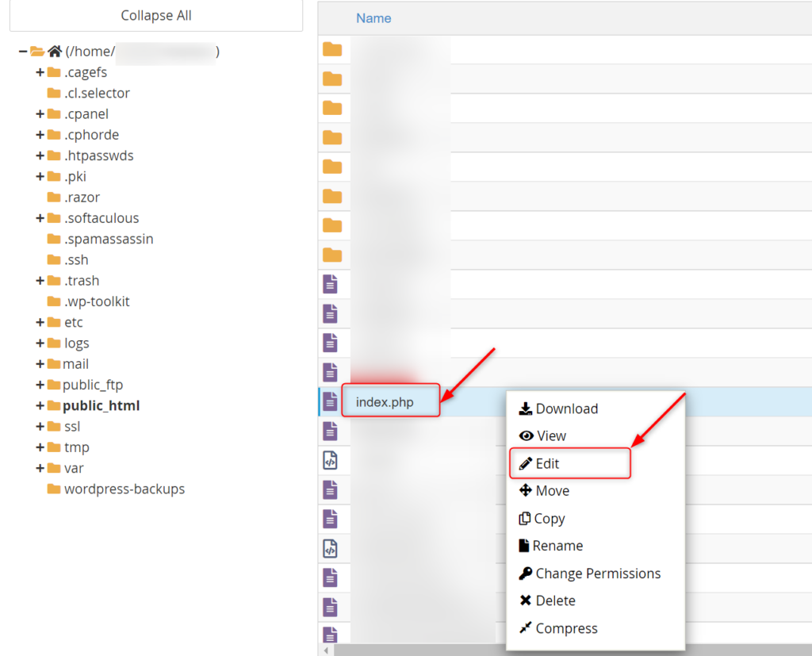Sort files by clicking the Name header
This screenshot has height=656, width=812.
[x=373, y=17]
